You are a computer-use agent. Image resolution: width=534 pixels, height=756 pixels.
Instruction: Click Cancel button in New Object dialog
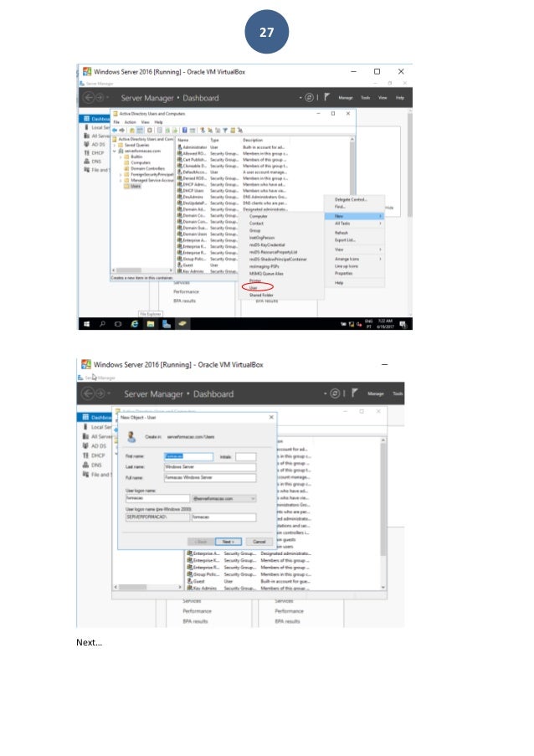tap(259, 542)
